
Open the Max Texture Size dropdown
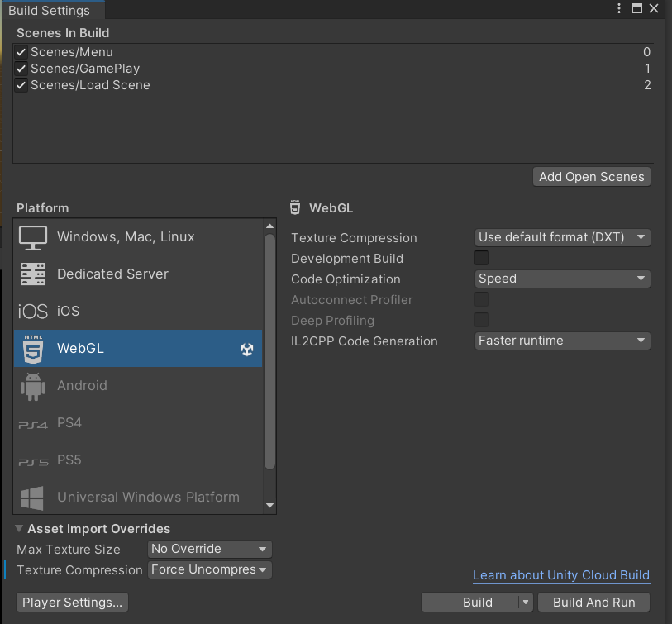[210, 549]
